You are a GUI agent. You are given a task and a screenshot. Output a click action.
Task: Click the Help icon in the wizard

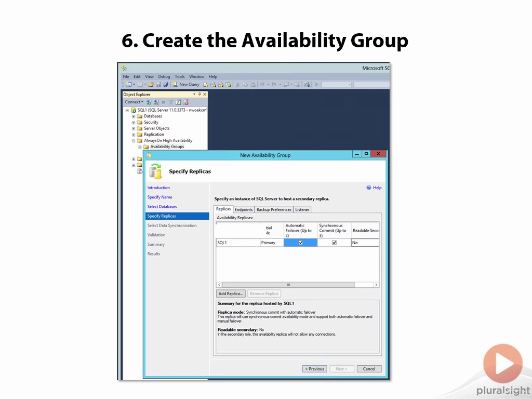(x=369, y=188)
